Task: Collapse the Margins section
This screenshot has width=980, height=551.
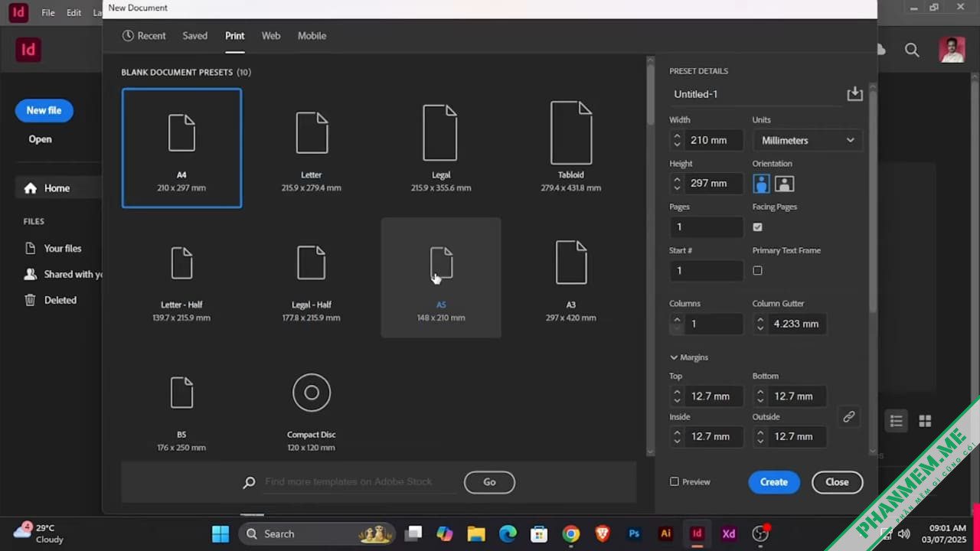Action: point(688,357)
